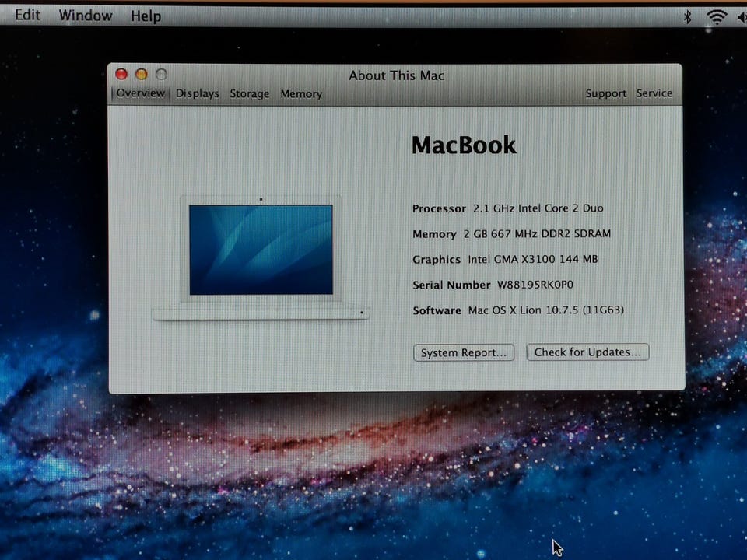The height and width of the screenshot is (560, 747).
Task: Click graphics value Intel GMA X3100 144 MB
Action: [532, 259]
